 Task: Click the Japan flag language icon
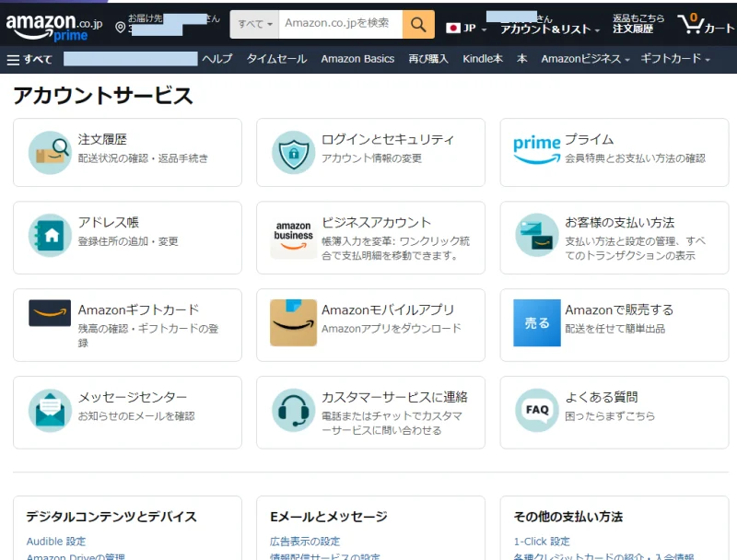(x=452, y=29)
